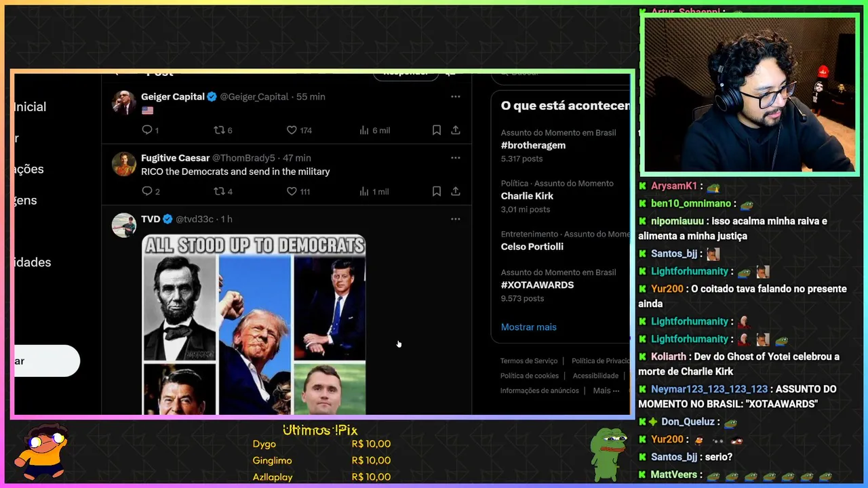Click Geiger Capital's verified badge
This screenshot has height=488, width=868.
(x=212, y=97)
